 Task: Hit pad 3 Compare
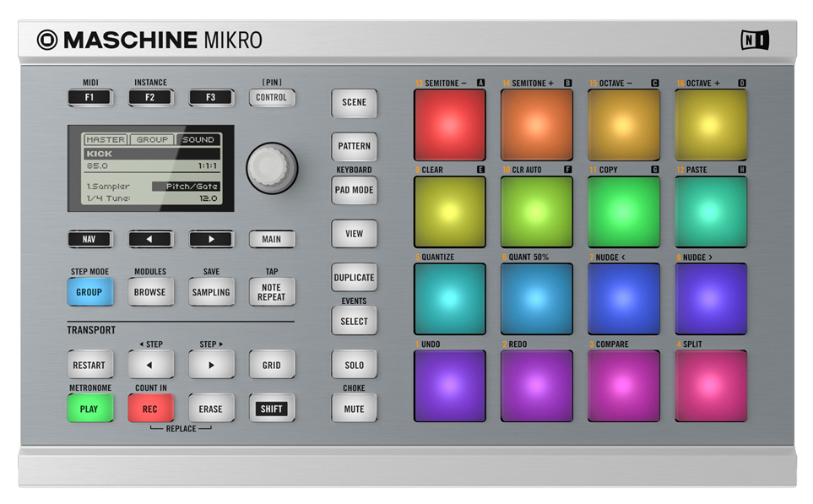tap(624, 386)
